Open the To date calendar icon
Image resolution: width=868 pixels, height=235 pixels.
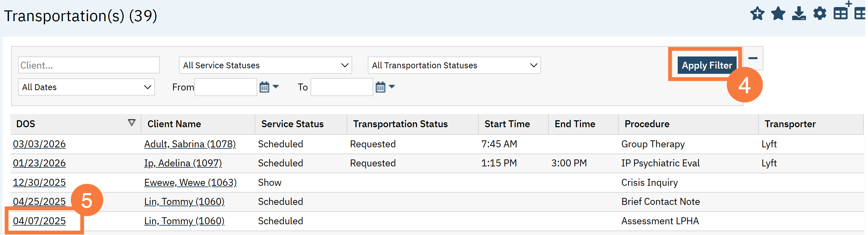381,87
